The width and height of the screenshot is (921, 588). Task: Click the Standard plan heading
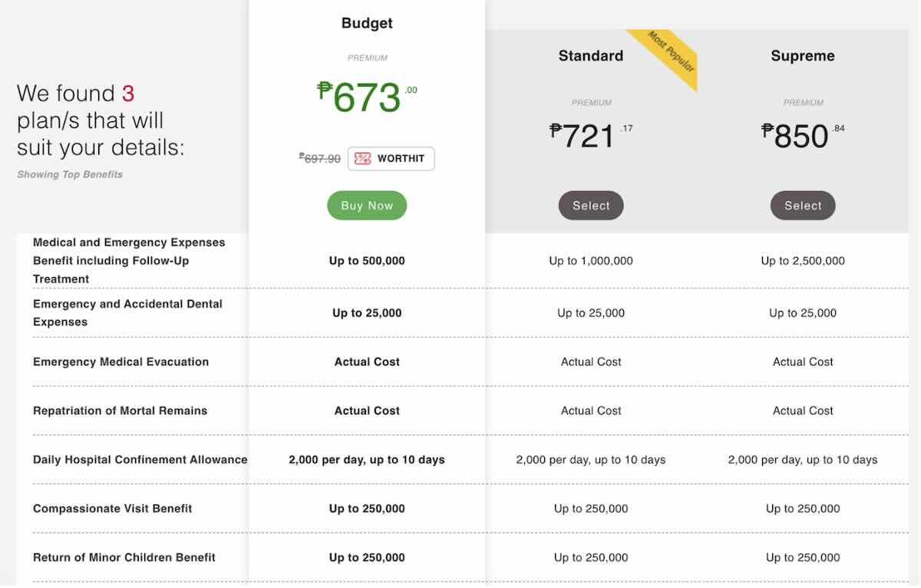591,56
